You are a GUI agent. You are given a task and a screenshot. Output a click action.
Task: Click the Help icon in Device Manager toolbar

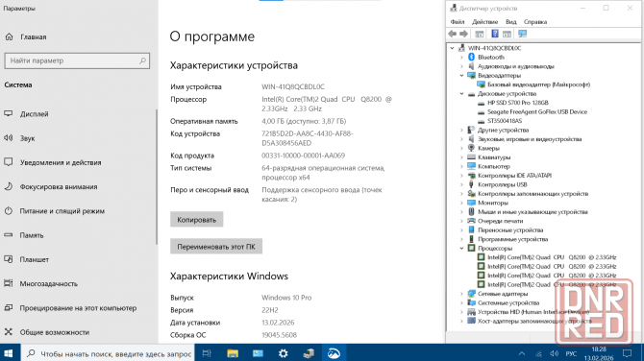[x=495, y=34]
